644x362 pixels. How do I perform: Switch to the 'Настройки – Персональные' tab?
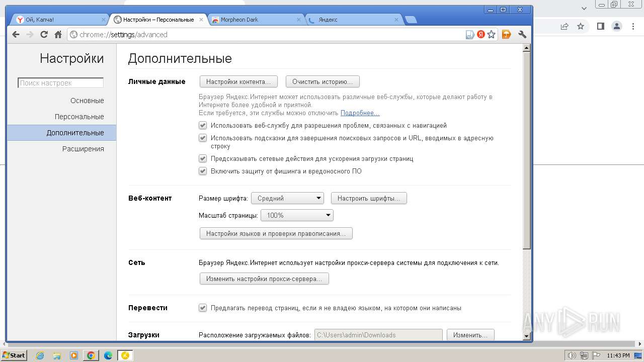(x=158, y=20)
